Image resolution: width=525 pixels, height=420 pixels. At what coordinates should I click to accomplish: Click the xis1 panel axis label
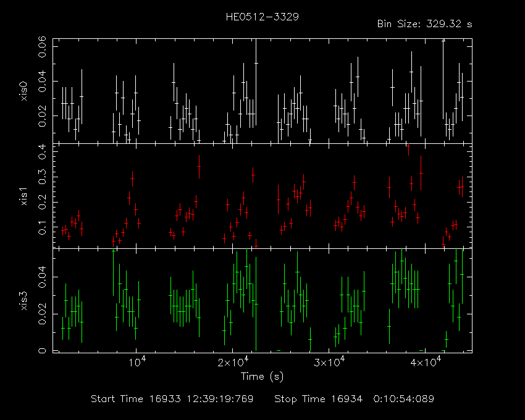point(23,196)
